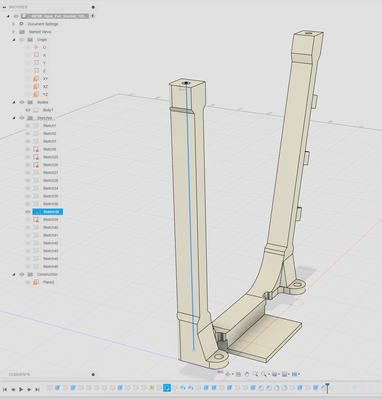This screenshot has height=399, width=382.
Task: Jump to the timeline beginning
Action: (x=5, y=389)
